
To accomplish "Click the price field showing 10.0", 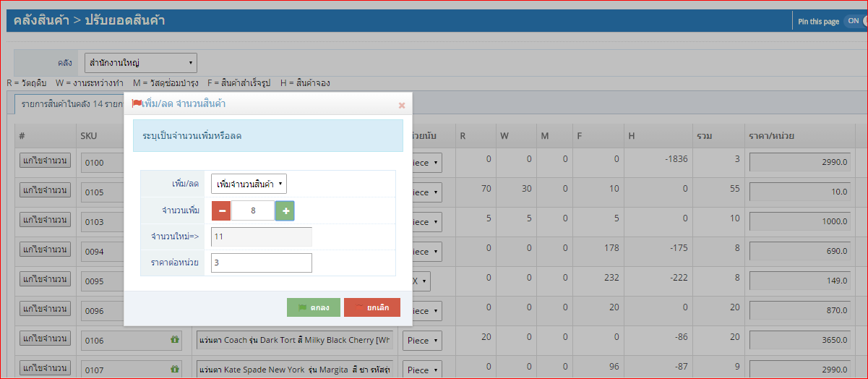I will (801, 192).
